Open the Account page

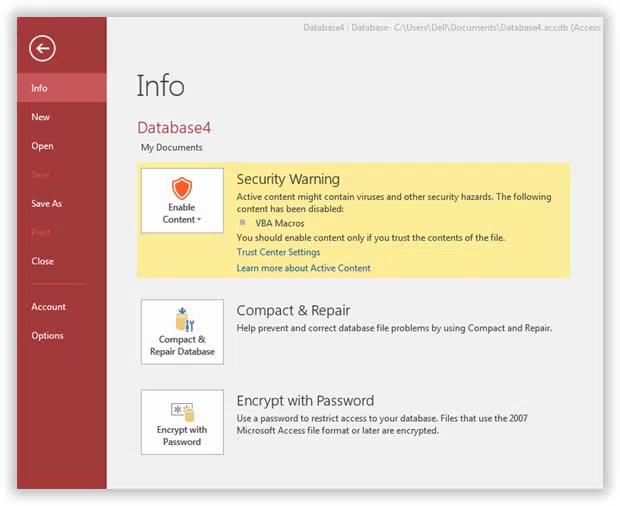[x=48, y=307]
